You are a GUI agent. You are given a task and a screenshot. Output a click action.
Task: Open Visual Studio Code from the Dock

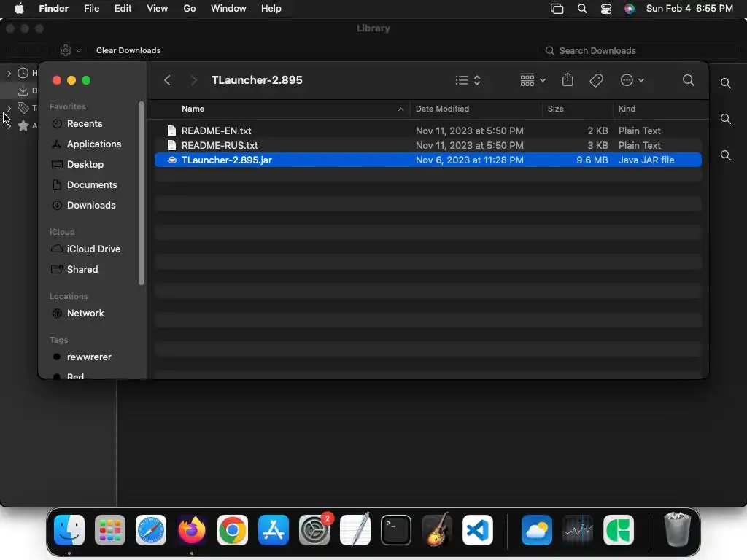point(478,530)
